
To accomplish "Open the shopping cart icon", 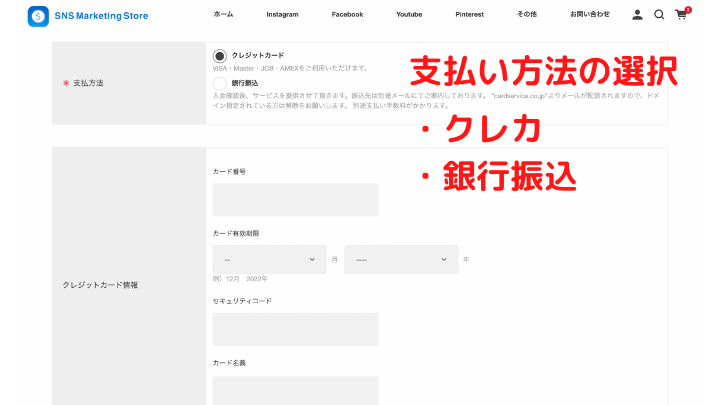I will click(681, 15).
